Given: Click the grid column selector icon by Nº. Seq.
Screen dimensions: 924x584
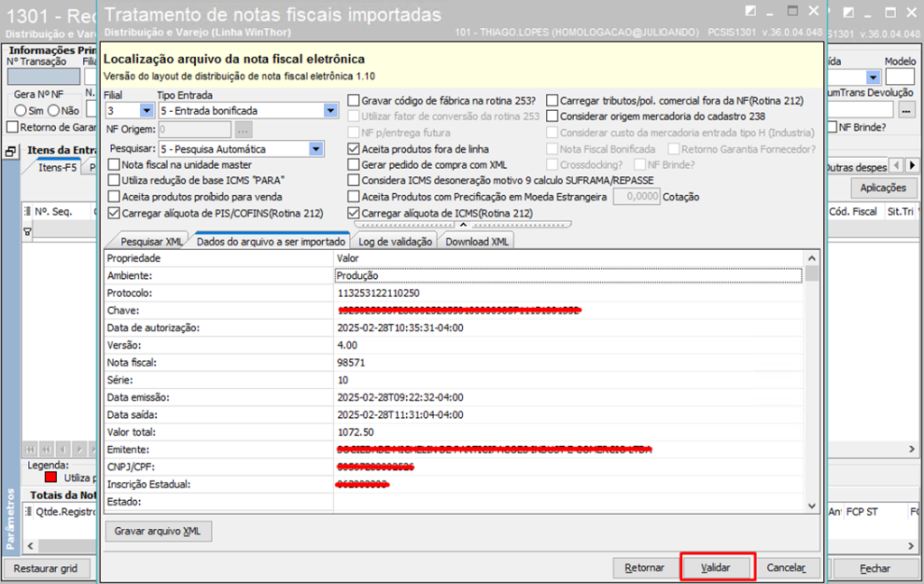Looking at the screenshot, I should [28, 211].
